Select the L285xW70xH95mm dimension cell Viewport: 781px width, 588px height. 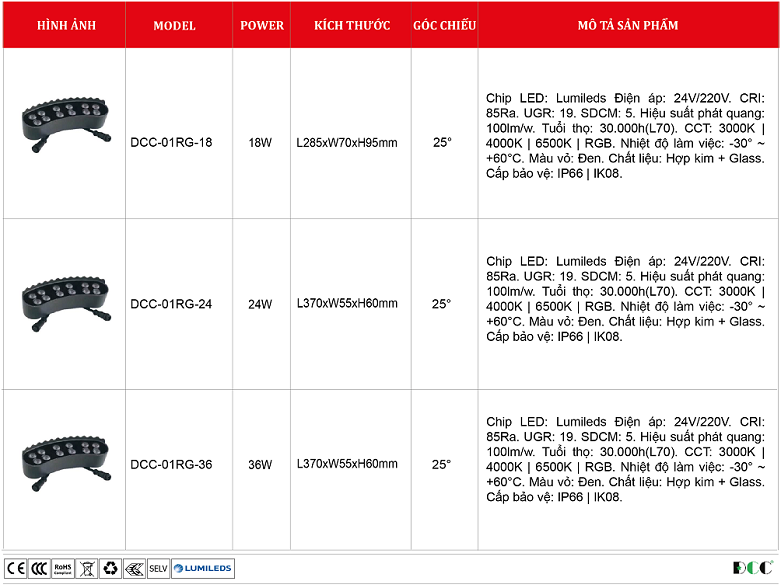click(347, 143)
